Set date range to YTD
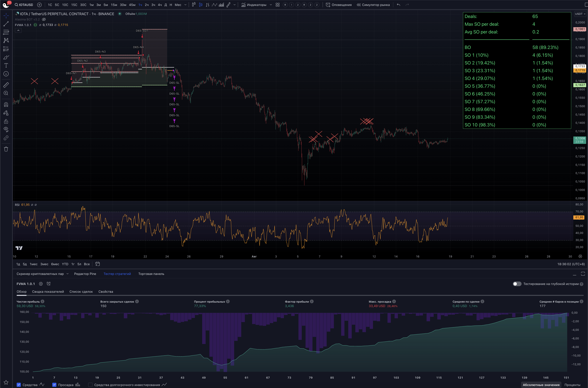 [x=65, y=264]
